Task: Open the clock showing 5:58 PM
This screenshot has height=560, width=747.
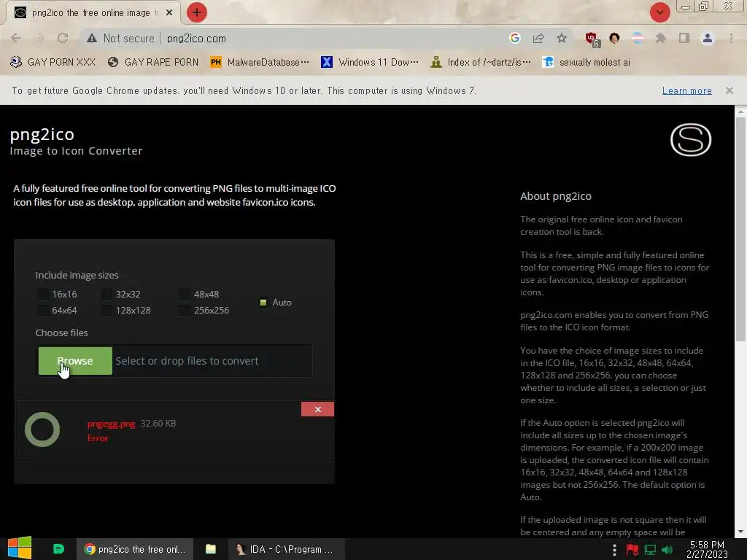Action: coord(707,549)
